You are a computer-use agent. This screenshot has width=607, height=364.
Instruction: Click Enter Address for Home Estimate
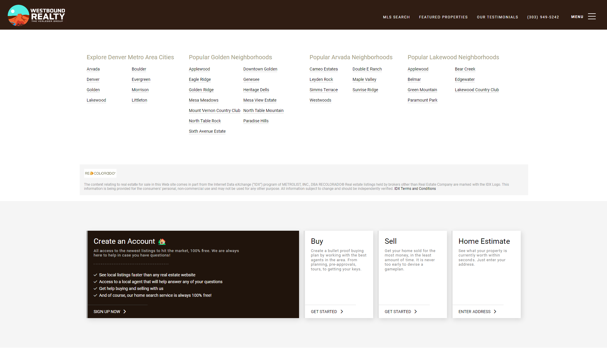[474, 312]
